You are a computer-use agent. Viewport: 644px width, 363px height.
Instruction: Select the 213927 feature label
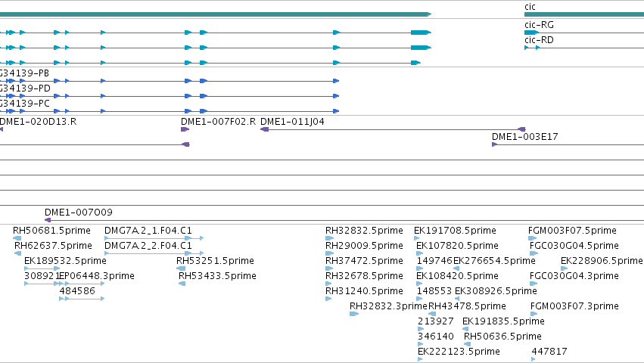pyautogui.click(x=436, y=321)
